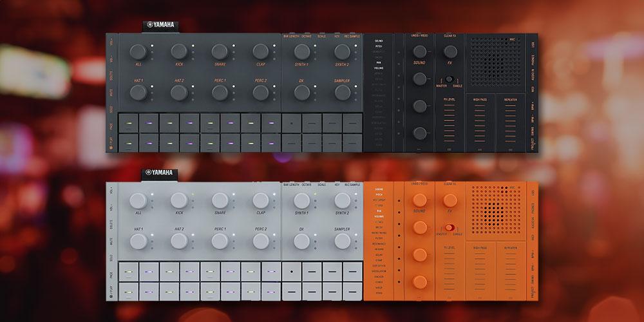Click the CLAP knob on the white unit
The height and width of the screenshot is (322, 644).
tap(260, 200)
